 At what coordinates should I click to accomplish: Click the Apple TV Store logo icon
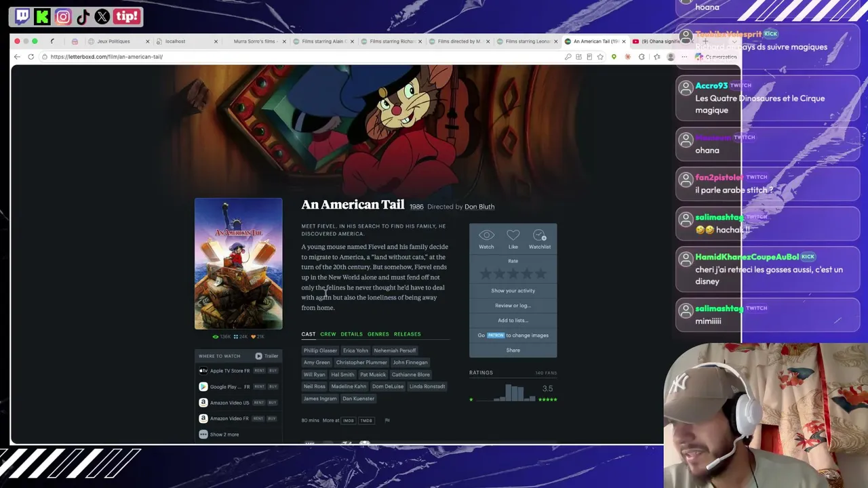pyautogui.click(x=203, y=371)
